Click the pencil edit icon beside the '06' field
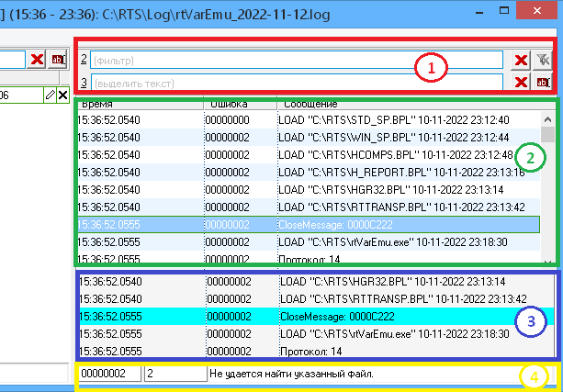This screenshot has height=392, width=563. click(x=51, y=95)
